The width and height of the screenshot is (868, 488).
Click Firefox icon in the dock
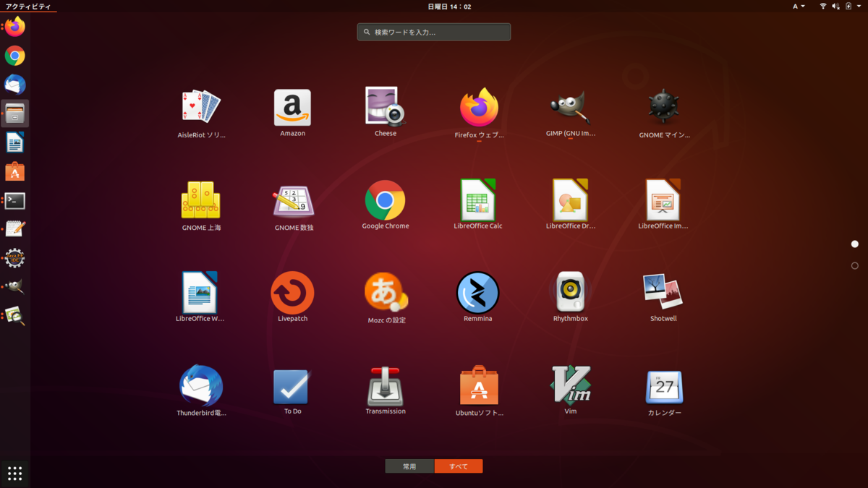[x=15, y=27]
